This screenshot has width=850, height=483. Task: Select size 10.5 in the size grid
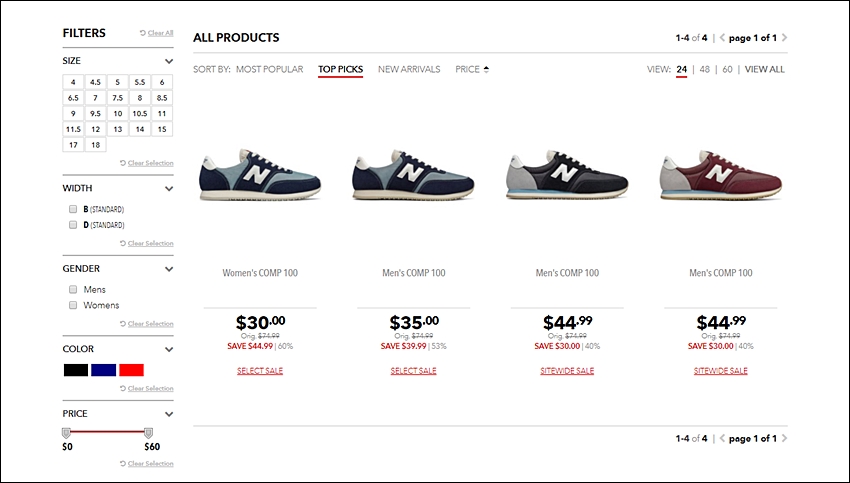pos(140,114)
